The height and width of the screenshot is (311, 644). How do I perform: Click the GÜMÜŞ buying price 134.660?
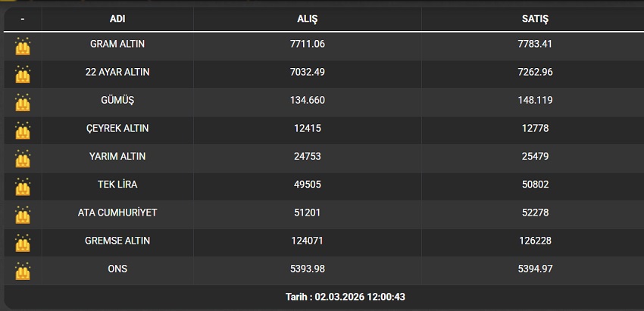(x=308, y=101)
